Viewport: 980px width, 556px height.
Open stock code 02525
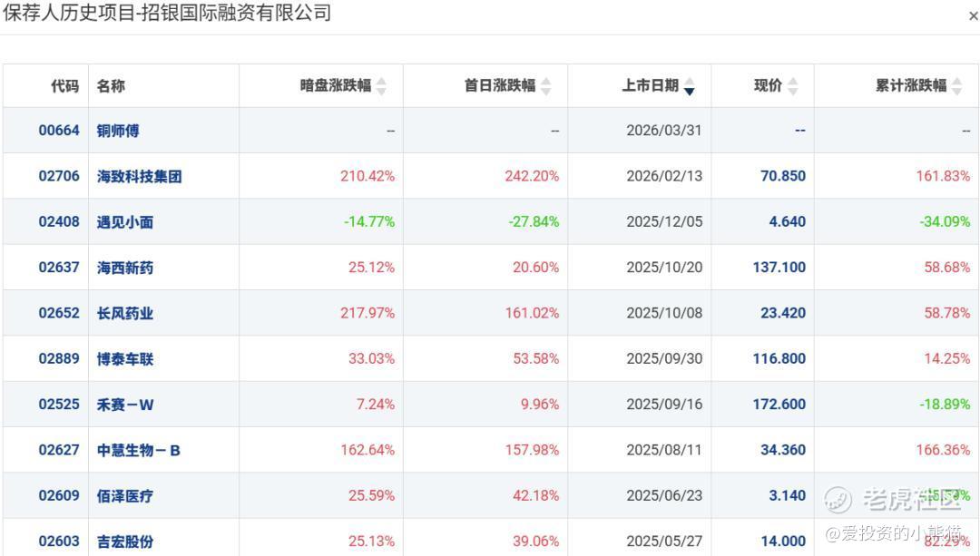pyautogui.click(x=59, y=405)
